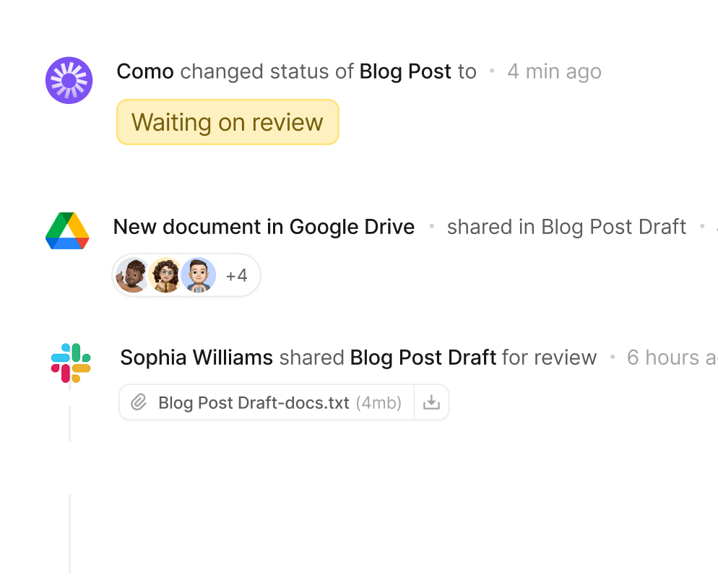718x588 pixels.
Task: Click the purple Como app icon
Action: tap(69, 80)
